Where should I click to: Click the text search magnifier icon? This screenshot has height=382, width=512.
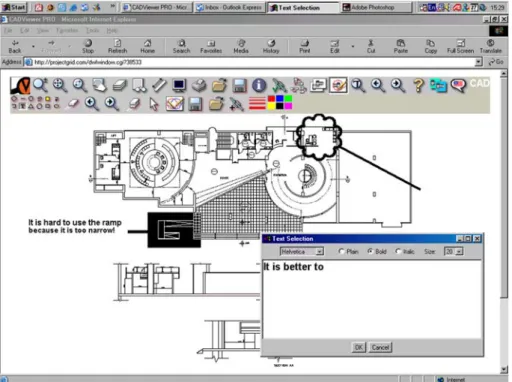(358, 85)
